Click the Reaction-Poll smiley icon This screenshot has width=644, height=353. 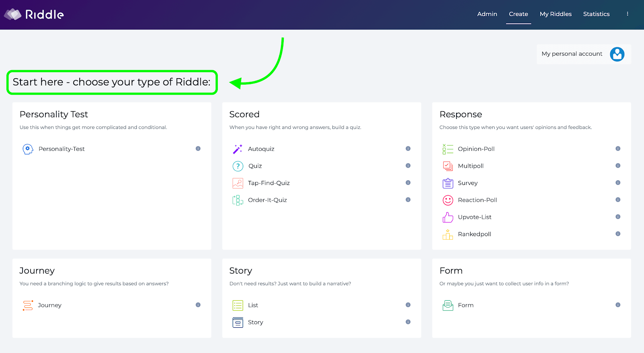(448, 200)
